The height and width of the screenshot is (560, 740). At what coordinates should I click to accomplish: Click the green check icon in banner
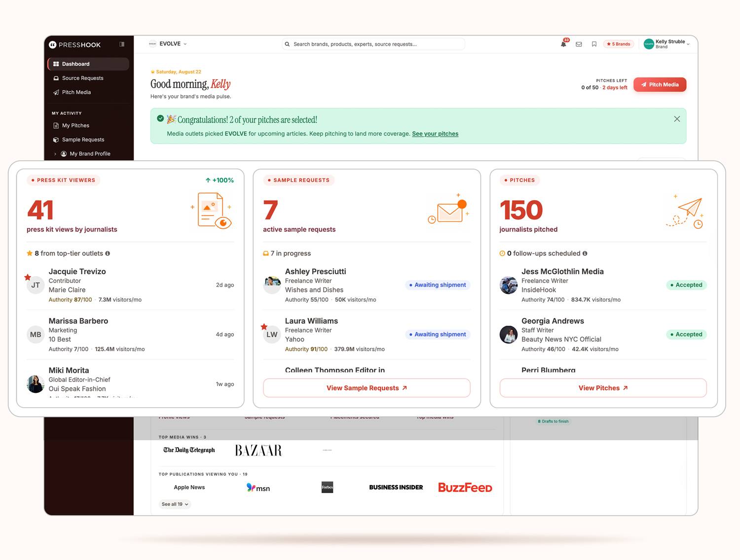(x=160, y=118)
